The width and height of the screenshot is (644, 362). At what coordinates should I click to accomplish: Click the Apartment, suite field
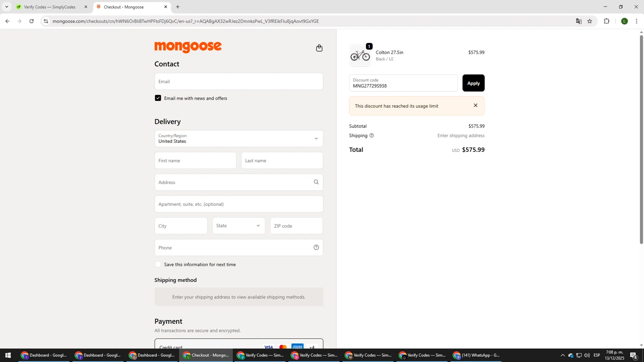pos(239,204)
